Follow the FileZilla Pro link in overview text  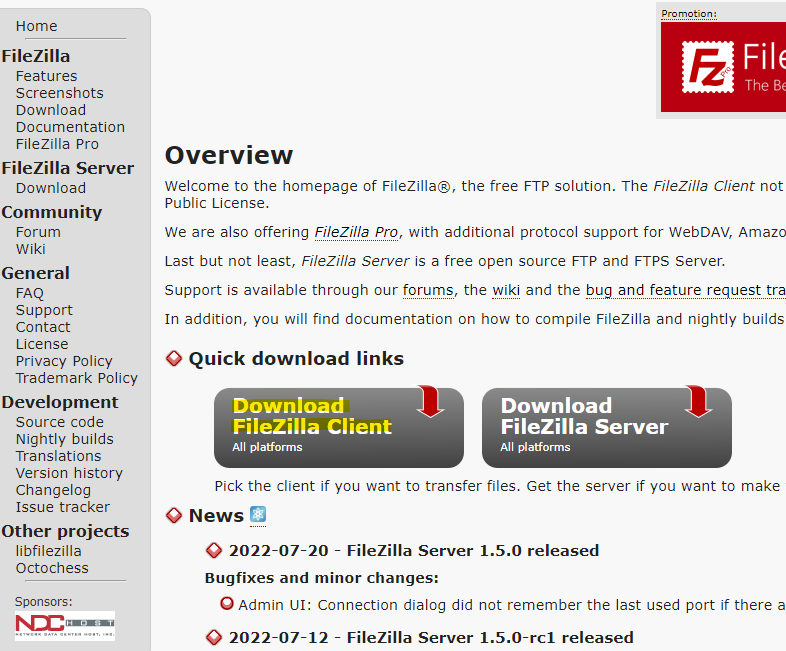point(356,233)
